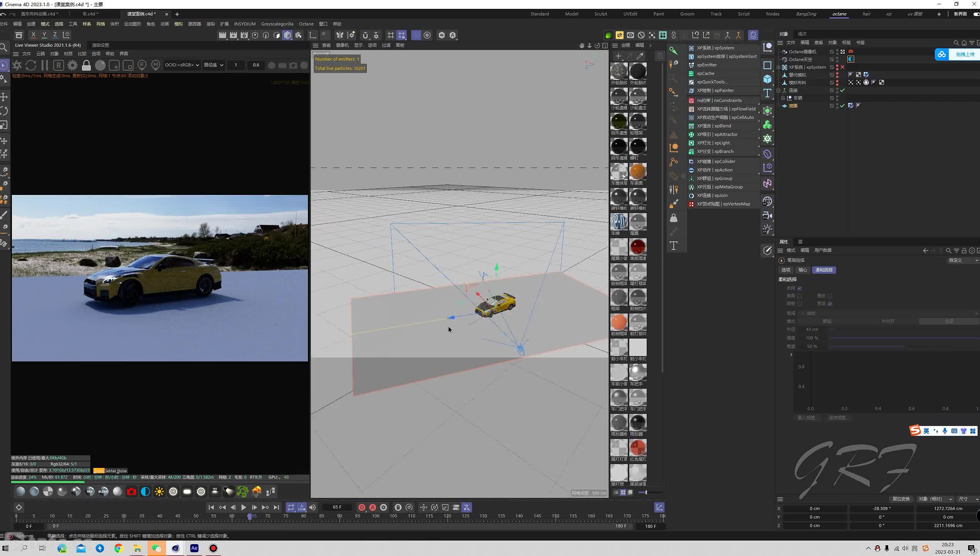The image size is (980, 556).
Task: Pause rendering in the Live Viewer
Action: (44, 65)
